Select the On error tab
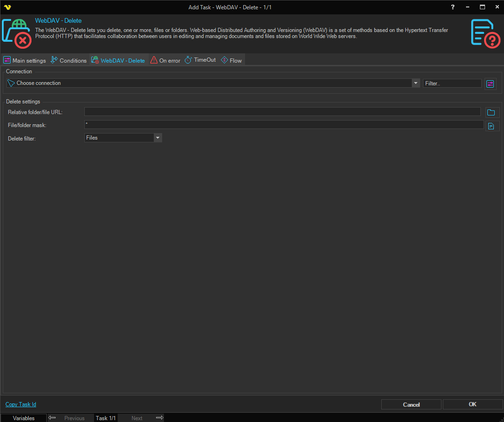This screenshot has height=422, width=504. click(165, 60)
